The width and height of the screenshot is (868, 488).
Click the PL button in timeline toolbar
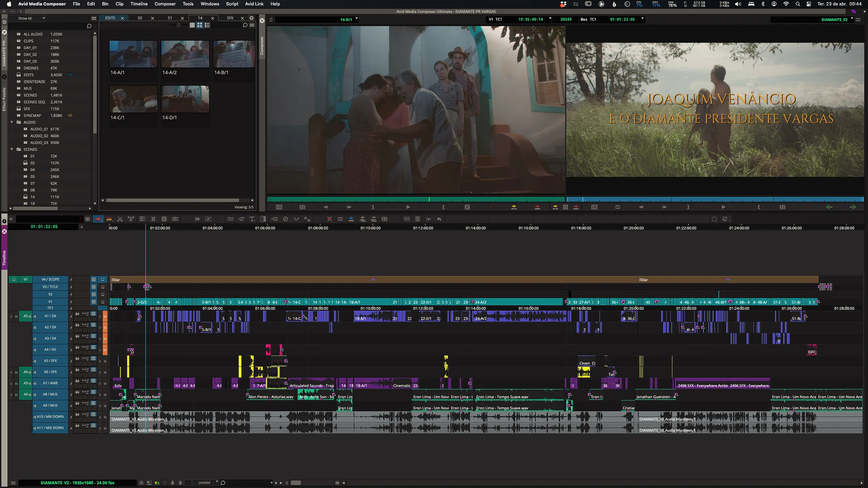point(440,219)
